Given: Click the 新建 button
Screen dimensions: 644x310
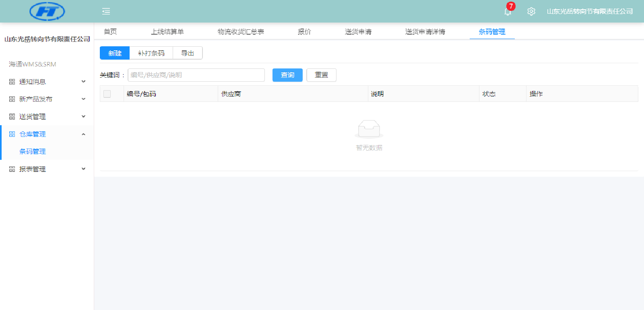Looking at the screenshot, I should tap(115, 53).
